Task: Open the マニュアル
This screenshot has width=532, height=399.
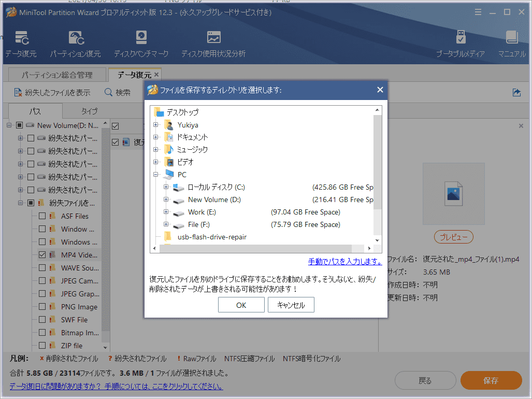Action: point(512,41)
